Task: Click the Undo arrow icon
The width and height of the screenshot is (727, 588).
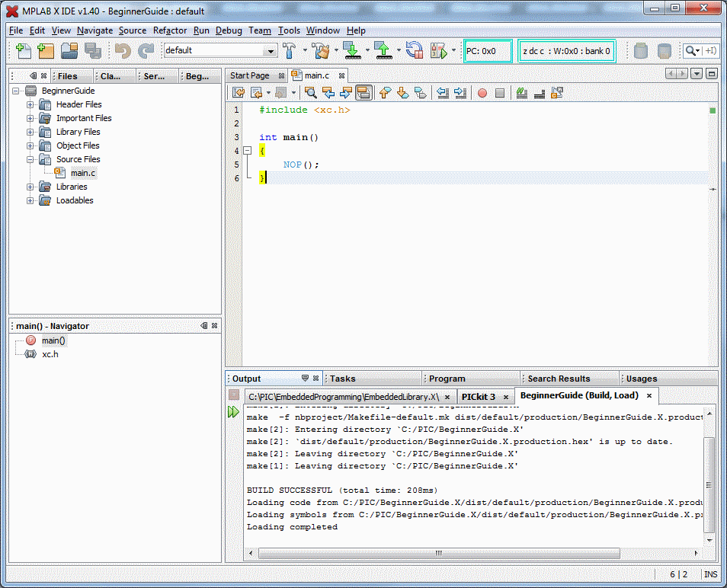Action: click(123, 50)
